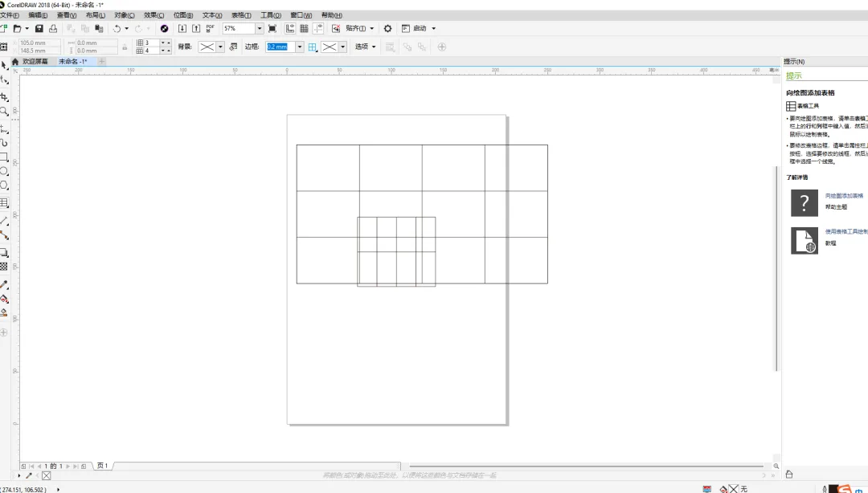The height and width of the screenshot is (493, 868).
Task: Select the Pick tool in toolbox
Action: (4, 65)
